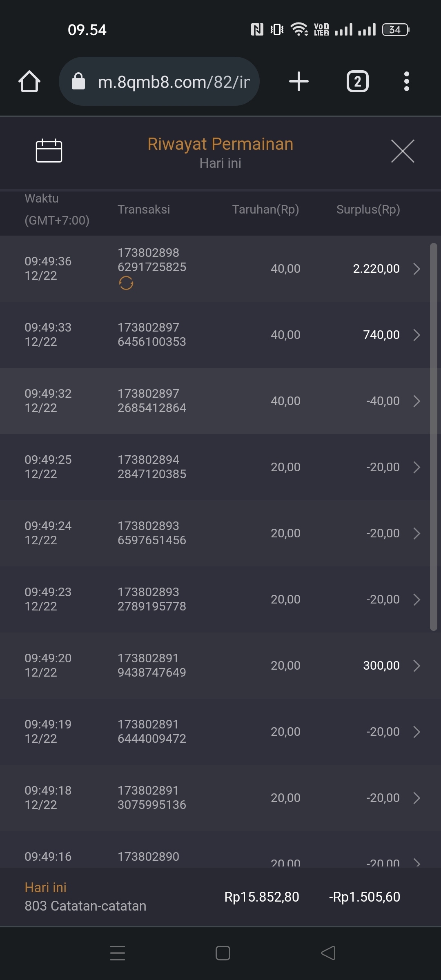Open the tab switcher showing 2 tabs
441x980 pixels.
coord(357,81)
